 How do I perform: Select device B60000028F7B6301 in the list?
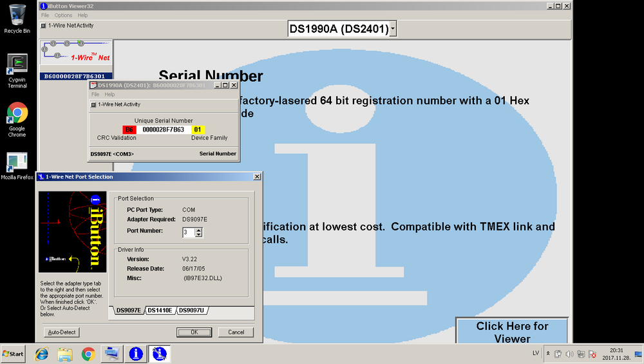pyautogui.click(x=75, y=76)
